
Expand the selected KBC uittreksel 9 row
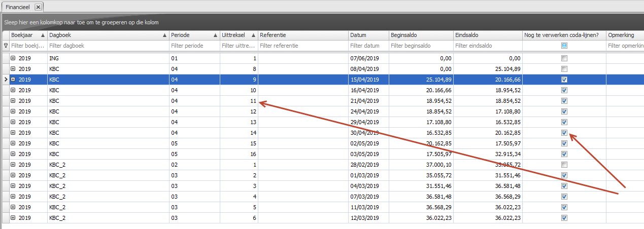tap(13, 80)
